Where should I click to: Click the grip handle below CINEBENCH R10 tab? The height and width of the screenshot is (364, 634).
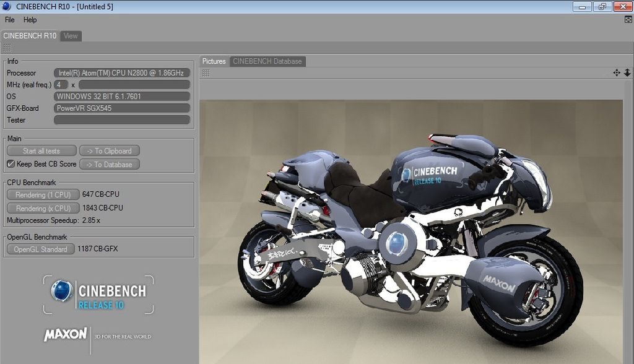coord(7,48)
